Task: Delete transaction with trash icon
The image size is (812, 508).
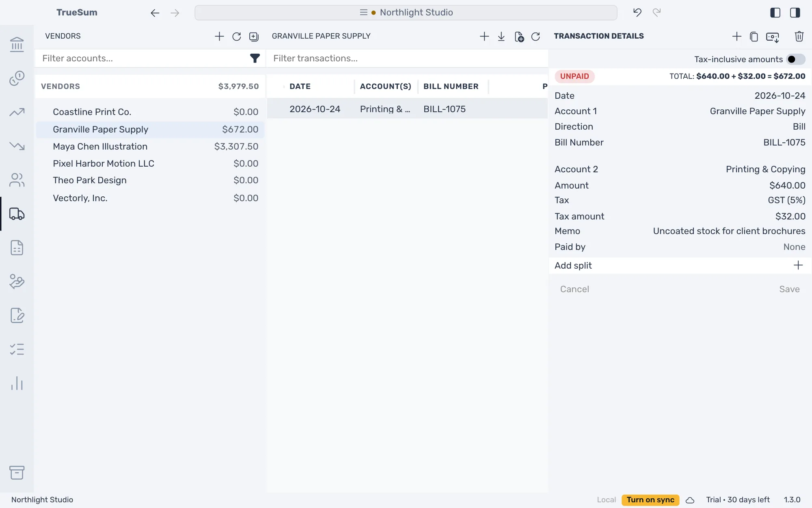Action: pos(799,36)
